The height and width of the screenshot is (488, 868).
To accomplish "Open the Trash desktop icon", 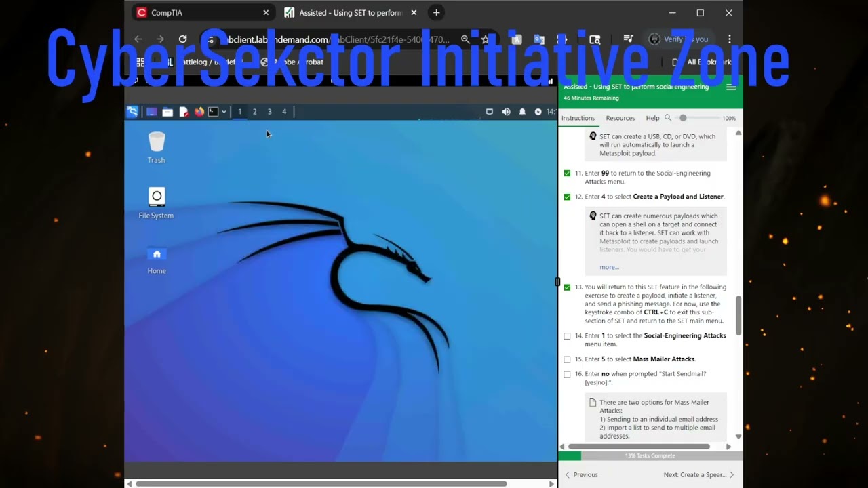I will tap(157, 147).
